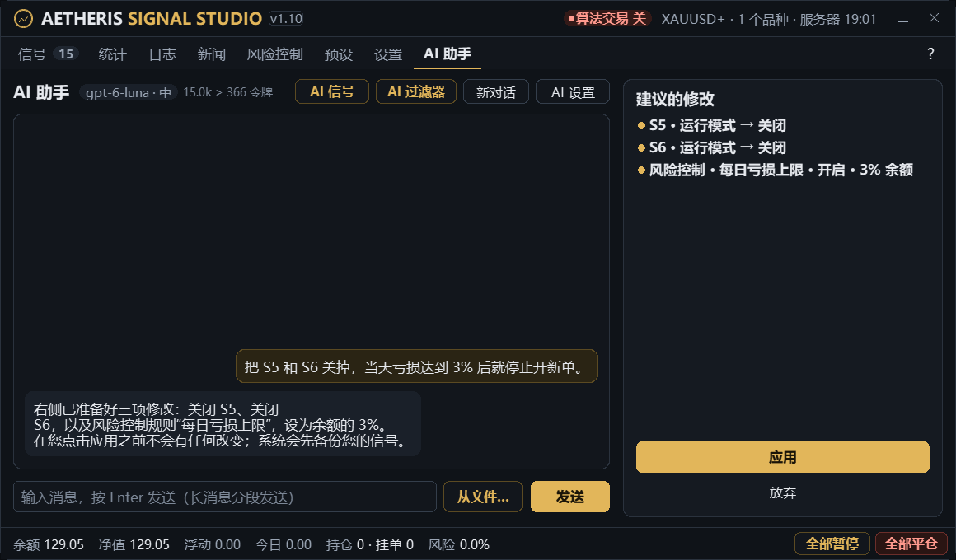Click the AI 信号 button

[x=331, y=92]
